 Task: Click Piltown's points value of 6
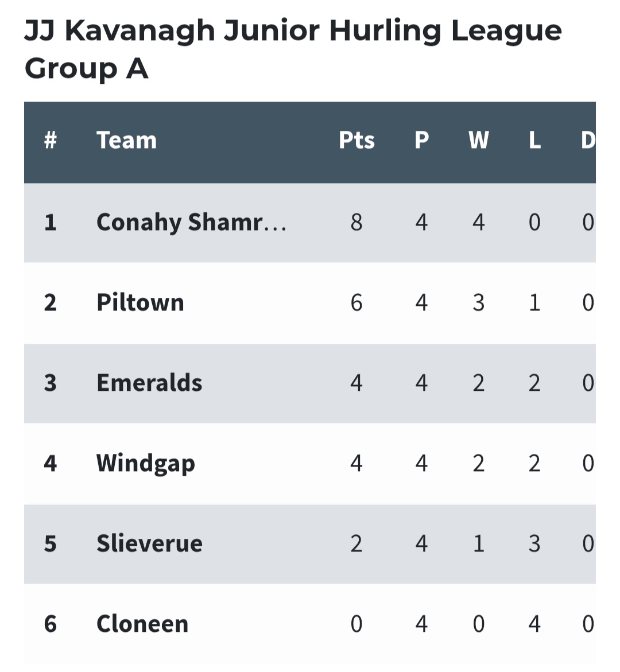356,302
